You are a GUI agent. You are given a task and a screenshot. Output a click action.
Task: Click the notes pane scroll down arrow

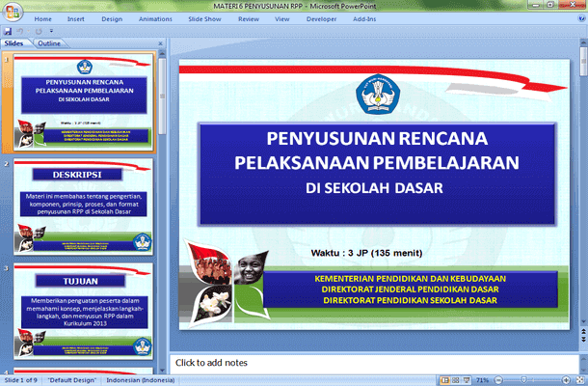click(583, 370)
